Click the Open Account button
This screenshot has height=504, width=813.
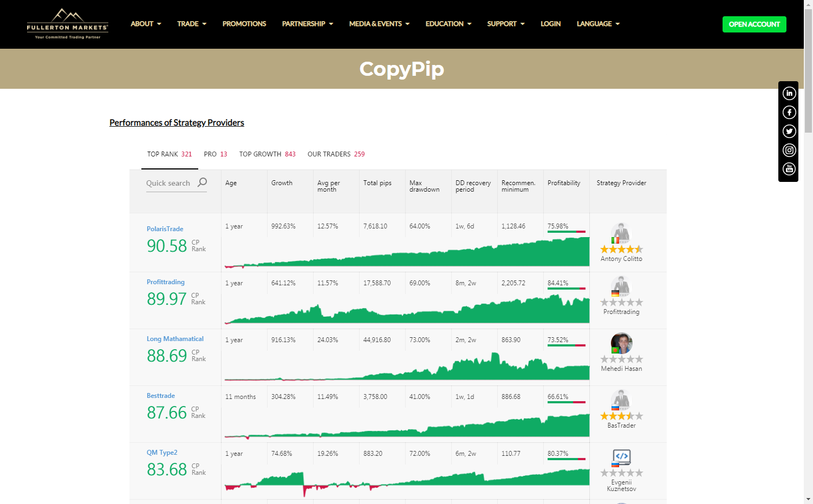coord(754,24)
